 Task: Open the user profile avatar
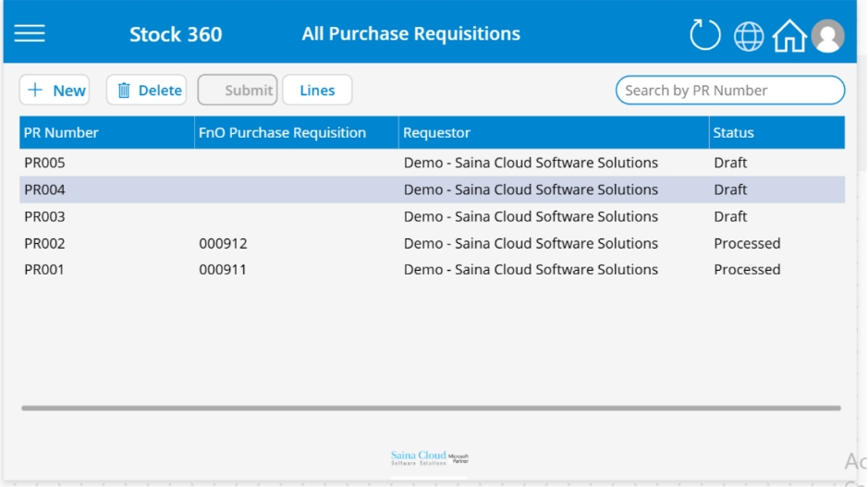[x=827, y=36]
